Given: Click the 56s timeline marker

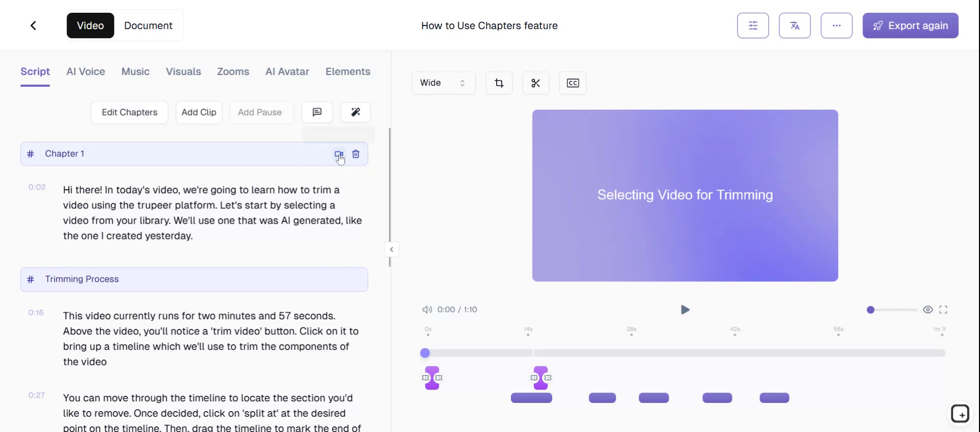Looking at the screenshot, I should (839, 331).
